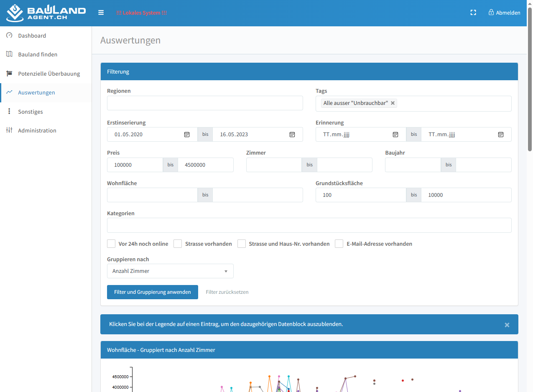Open the Kategorien selection field
This screenshot has width=533, height=392.
pos(309,225)
